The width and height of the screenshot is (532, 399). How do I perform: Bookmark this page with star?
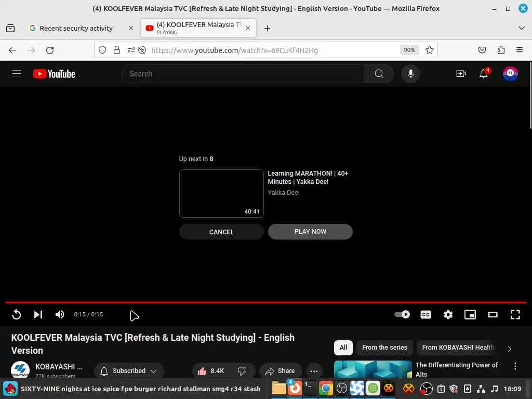[430, 50]
